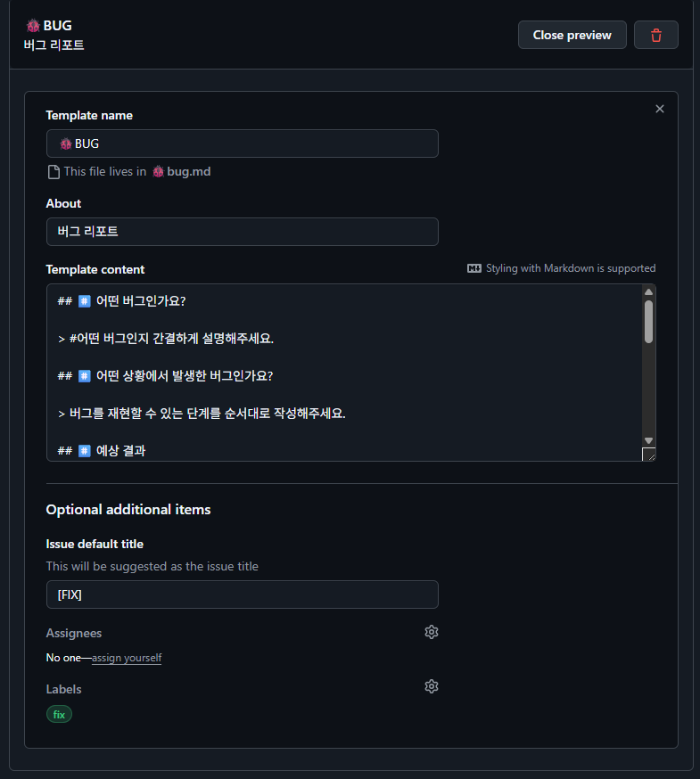Click the bug emoji in the BUG header

[33, 26]
